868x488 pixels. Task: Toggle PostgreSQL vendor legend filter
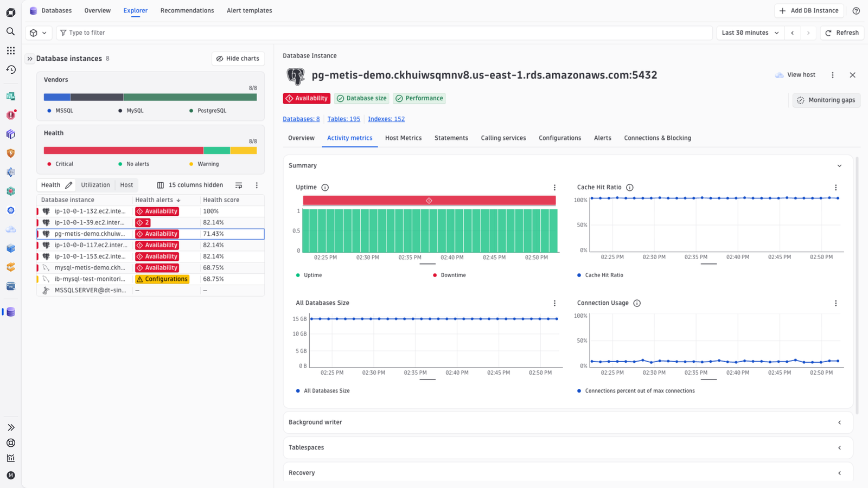[208, 111]
